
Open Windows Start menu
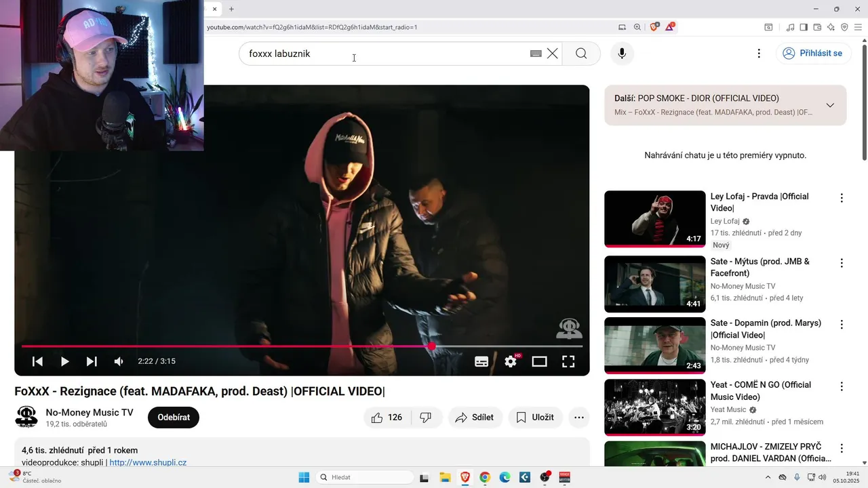pyautogui.click(x=304, y=477)
